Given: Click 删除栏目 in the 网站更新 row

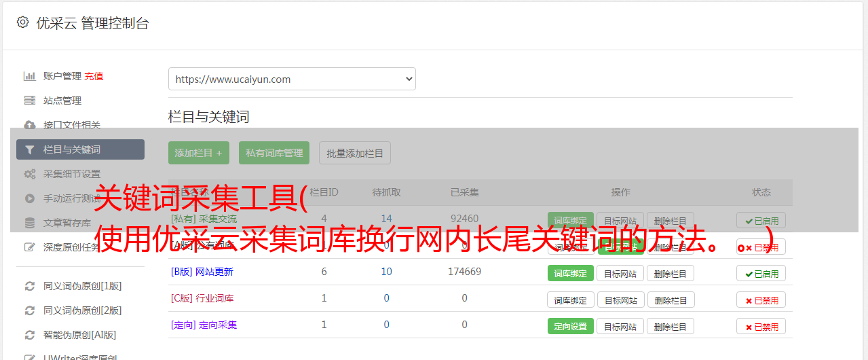Looking at the screenshot, I should tap(671, 273).
